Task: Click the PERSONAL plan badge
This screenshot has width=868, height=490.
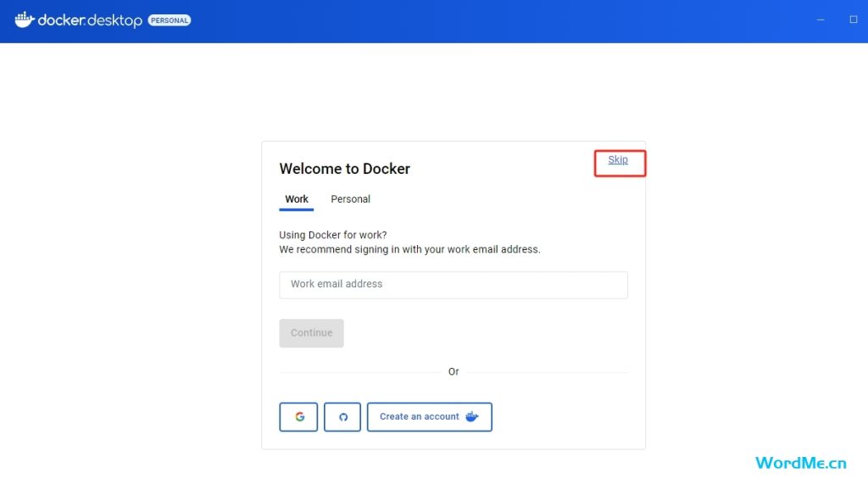Action: tap(170, 20)
